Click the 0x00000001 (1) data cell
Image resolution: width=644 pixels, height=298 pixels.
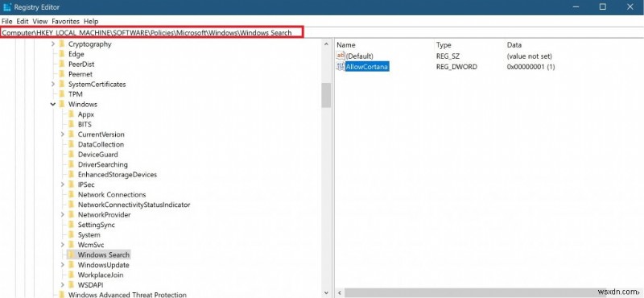[530, 67]
